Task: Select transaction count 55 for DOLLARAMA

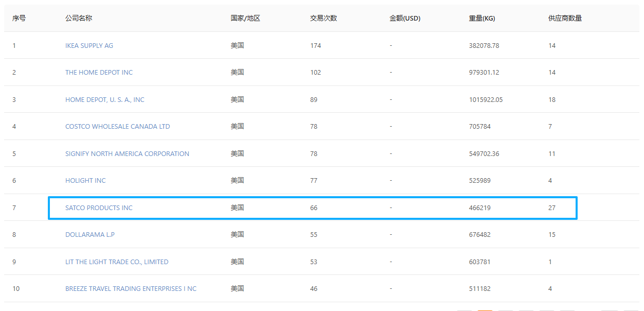Action: tap(314, 235)
